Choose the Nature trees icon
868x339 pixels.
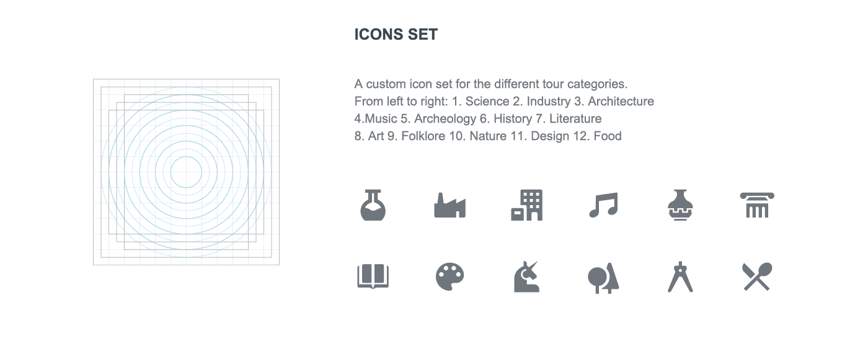(603, 277)
